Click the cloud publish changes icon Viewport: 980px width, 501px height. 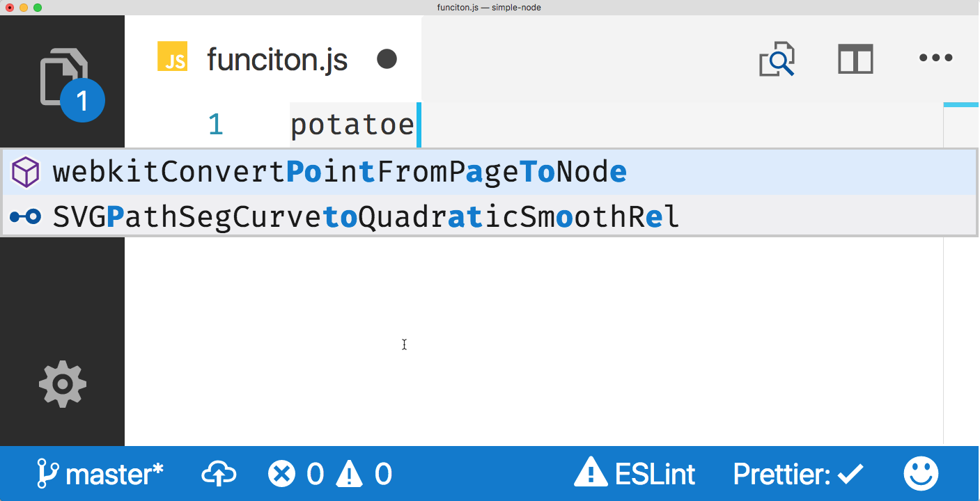(x=219, y=475)
